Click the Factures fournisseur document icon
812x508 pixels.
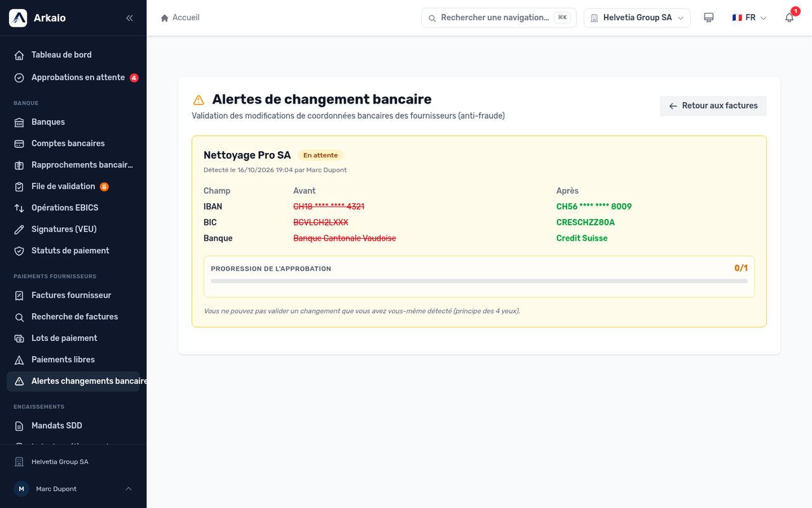pyautogui.click(x=19, y=295)
